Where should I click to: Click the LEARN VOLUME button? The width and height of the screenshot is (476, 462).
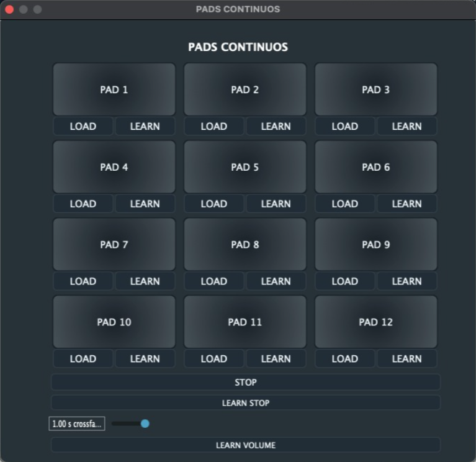point(246,445)
